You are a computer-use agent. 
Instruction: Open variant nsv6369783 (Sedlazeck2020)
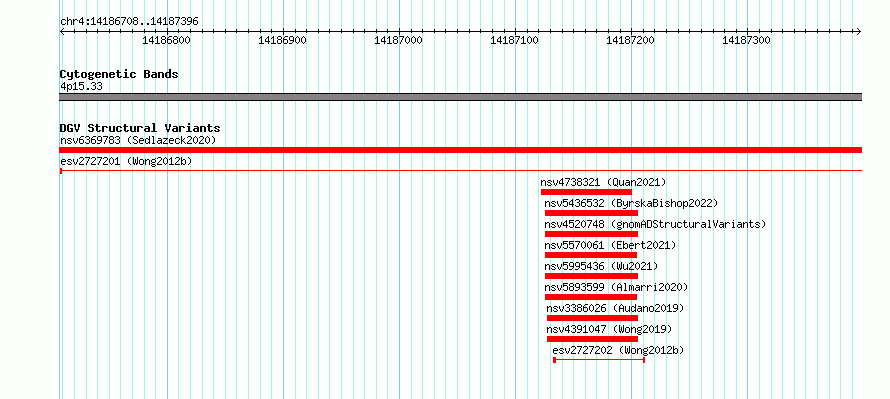point(138,140)
